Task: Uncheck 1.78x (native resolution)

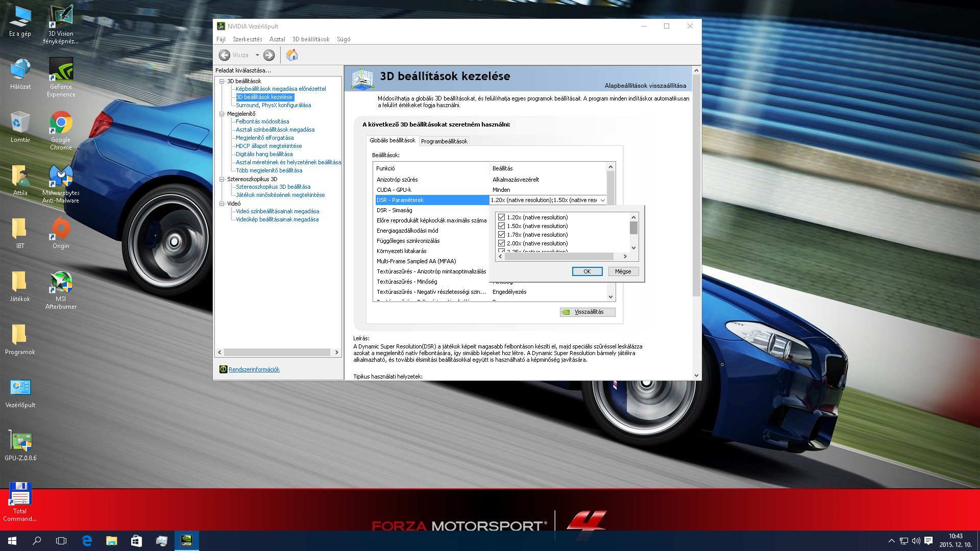Action: [501, 235]
